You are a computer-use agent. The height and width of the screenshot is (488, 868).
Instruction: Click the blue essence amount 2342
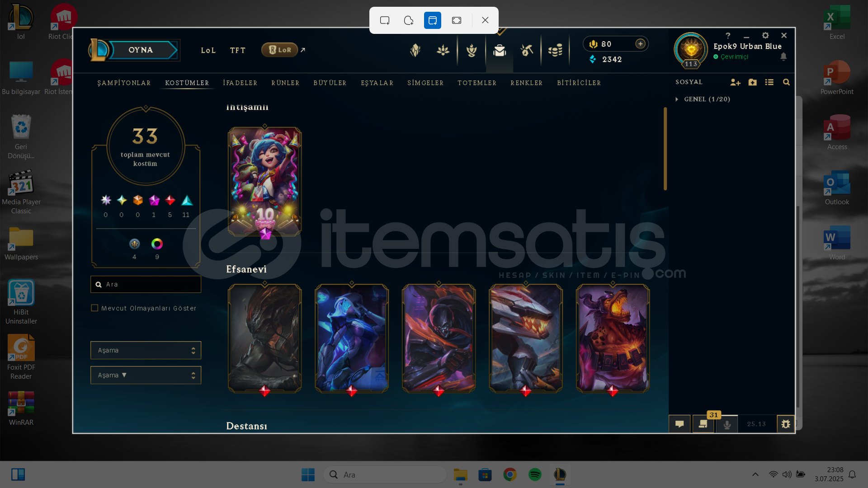pos(612,59)
